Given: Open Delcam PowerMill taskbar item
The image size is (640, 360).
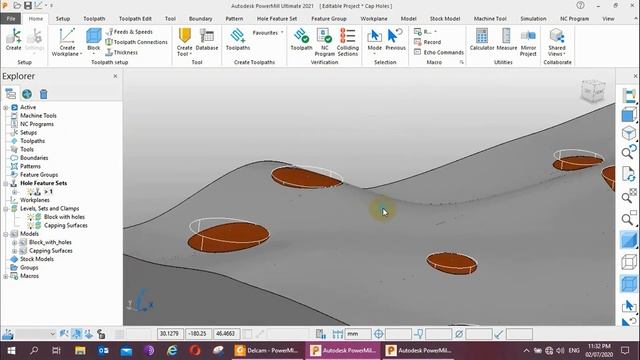Looking at the screenshot, I should click(x=268, y=351).
